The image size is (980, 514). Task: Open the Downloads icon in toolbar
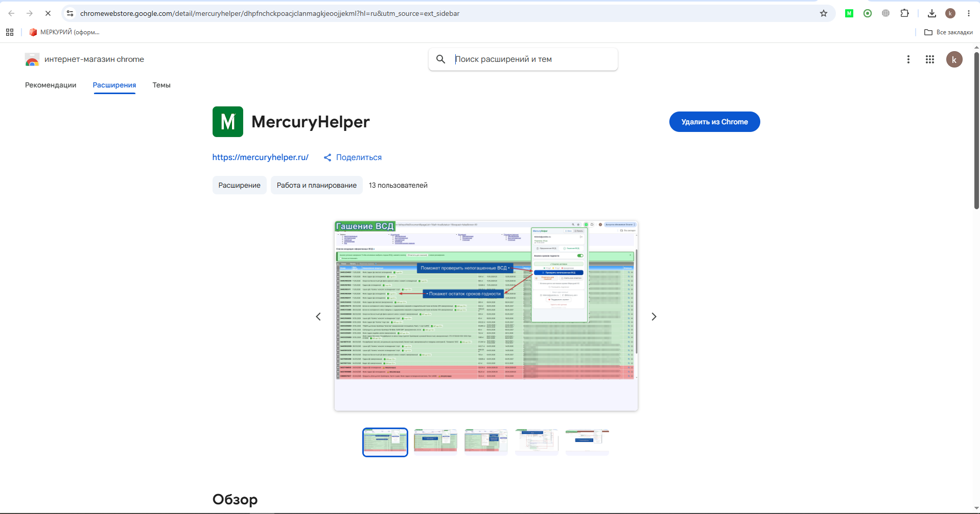[x=932, y=13]
